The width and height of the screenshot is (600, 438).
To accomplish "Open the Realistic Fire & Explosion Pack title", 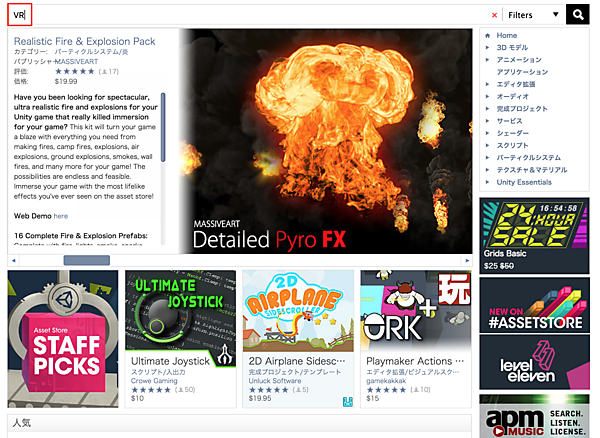I will coord(85,41).
